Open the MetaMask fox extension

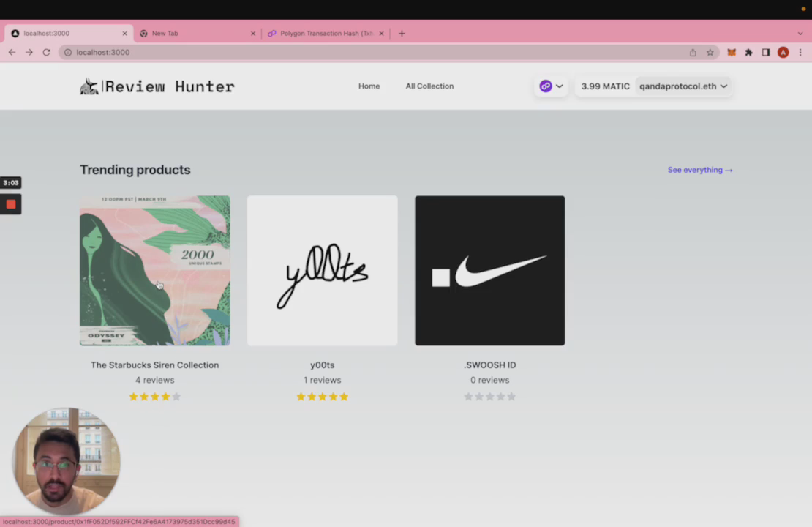point(732,53)
